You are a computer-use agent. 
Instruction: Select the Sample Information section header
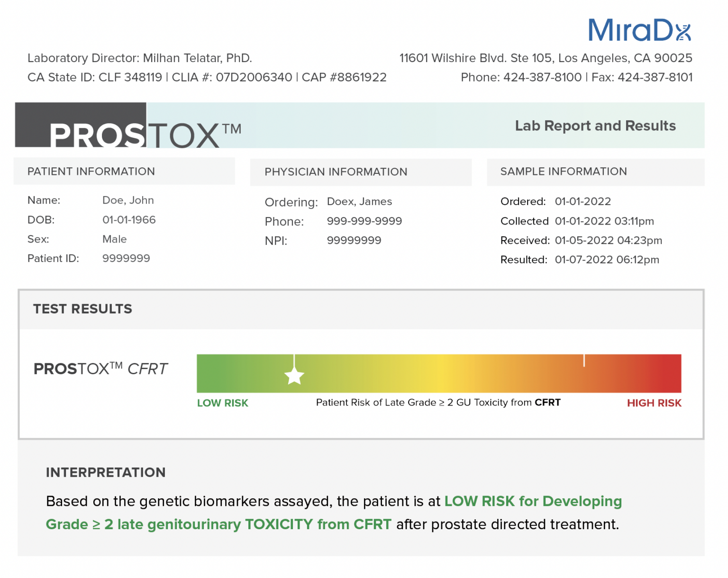[563, 172]
